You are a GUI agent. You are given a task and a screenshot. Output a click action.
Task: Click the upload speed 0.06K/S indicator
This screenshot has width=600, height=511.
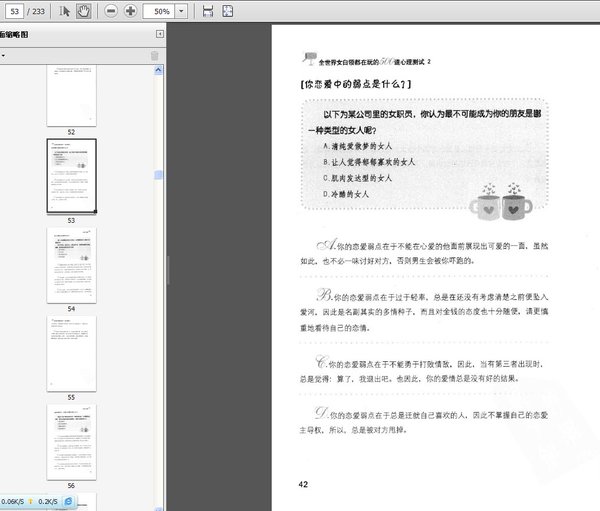click(13, 501)
